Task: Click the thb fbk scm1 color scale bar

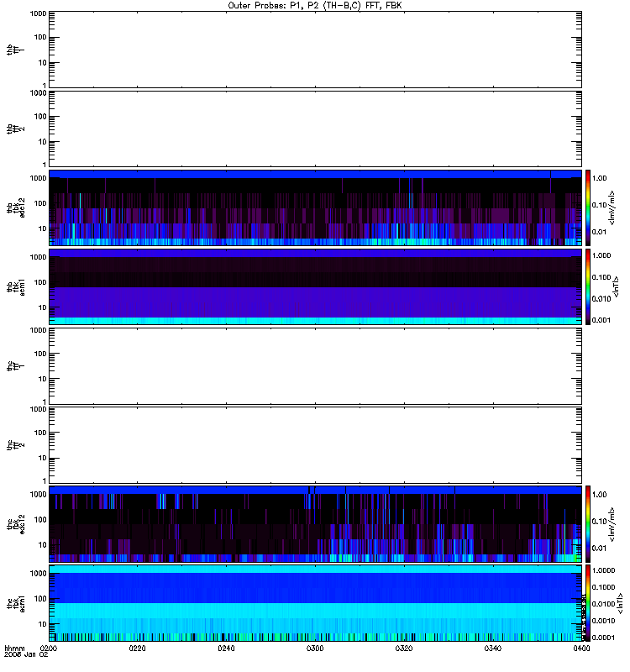Action: (x=588, y=286)
